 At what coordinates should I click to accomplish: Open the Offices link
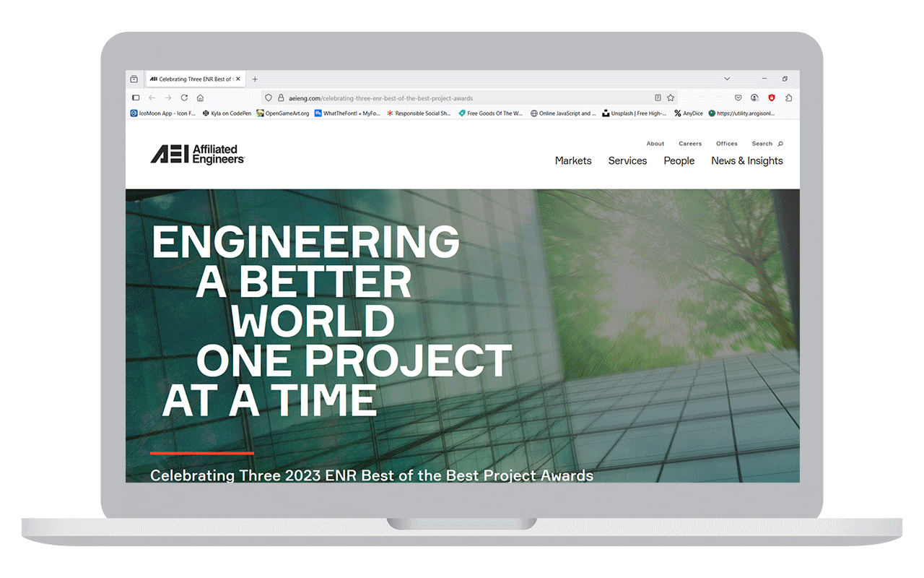tap(727, 144)
